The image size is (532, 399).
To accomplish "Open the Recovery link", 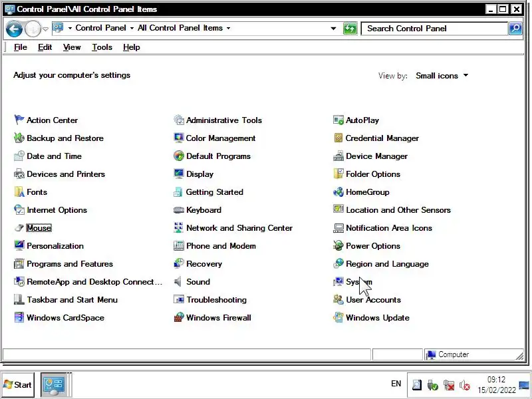I will pos(204,264).
